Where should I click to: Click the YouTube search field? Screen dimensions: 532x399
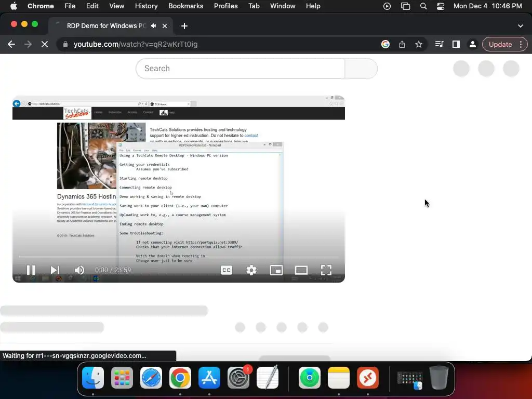240,69
